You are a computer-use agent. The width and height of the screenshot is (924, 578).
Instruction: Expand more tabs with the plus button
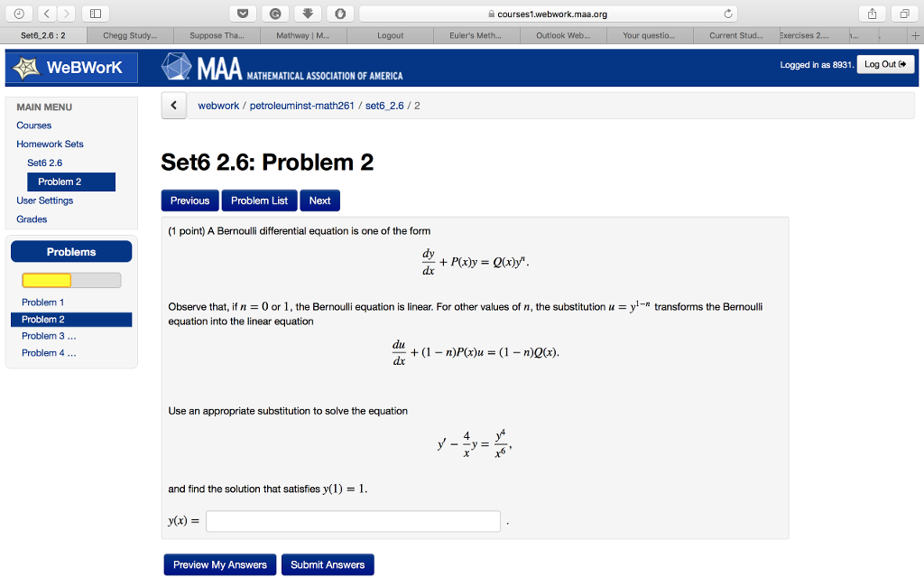tap(915, 35)
